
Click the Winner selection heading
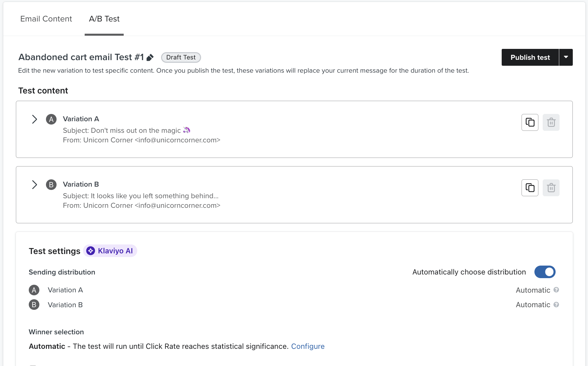(56, 332)
